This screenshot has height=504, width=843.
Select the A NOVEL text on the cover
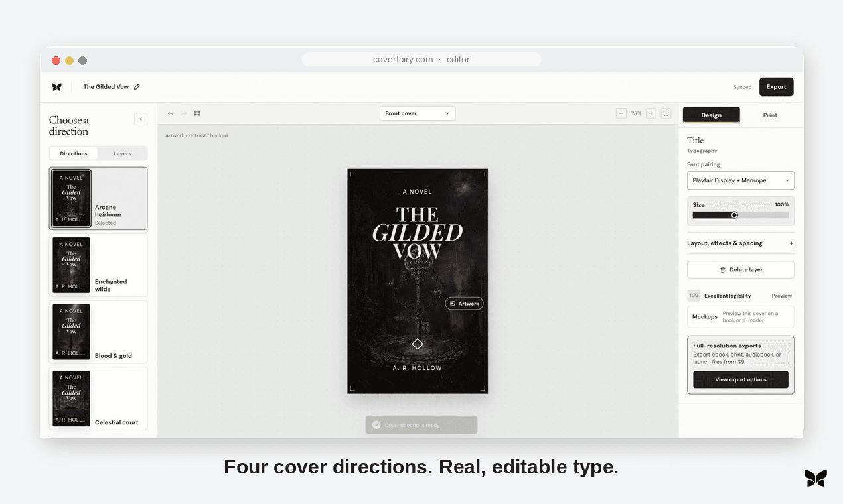point(418,192)
